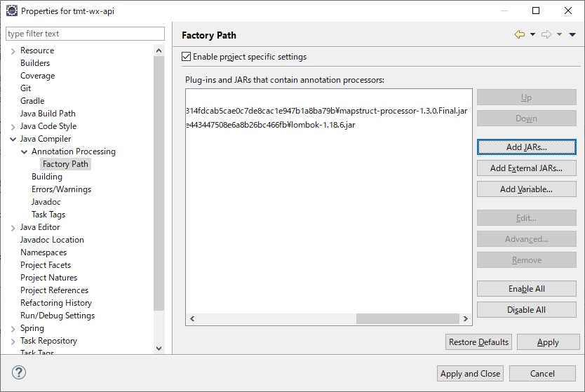Click Add External JARs... button
The width and height of the screenshot is (585, 392).
tap(526, 168)
